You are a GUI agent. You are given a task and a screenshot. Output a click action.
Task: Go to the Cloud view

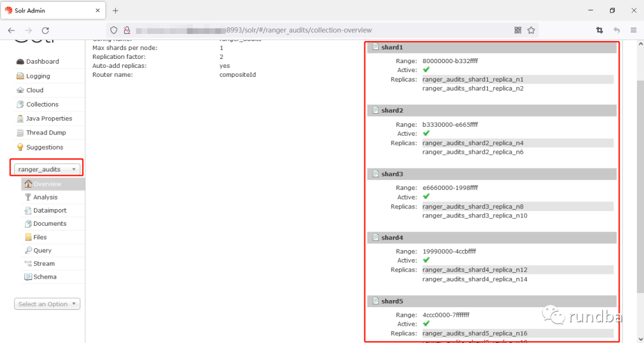(x=35, y=91)
